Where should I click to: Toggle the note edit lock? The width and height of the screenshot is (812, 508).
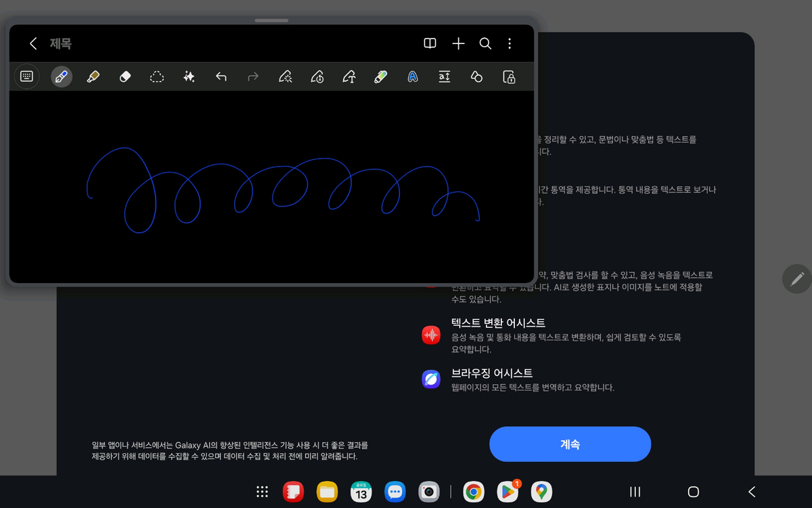[508, 77]
